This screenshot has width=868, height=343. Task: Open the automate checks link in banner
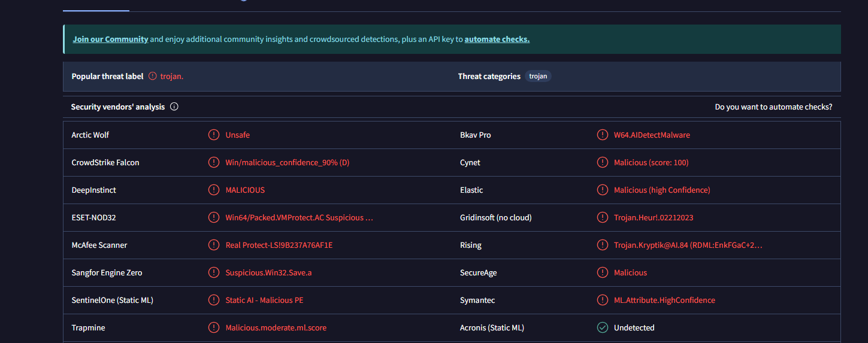click(x=497, y=39)
